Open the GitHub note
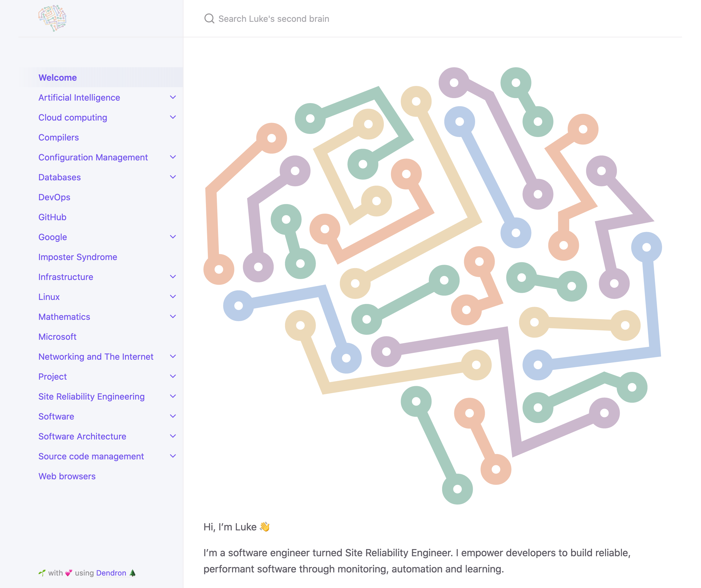This screenshot has width=701, height=588. click(52, 217)
